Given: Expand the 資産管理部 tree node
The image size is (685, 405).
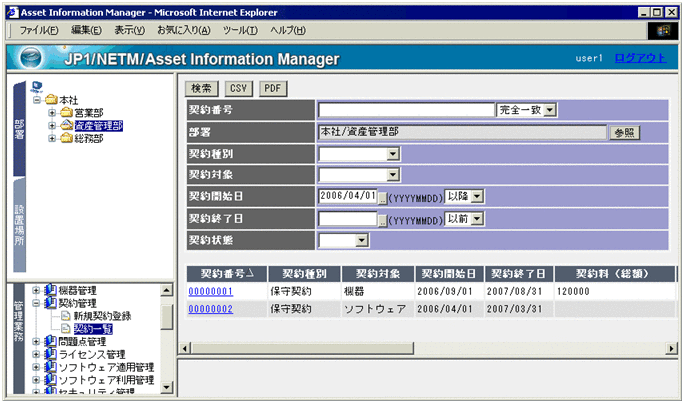Looking at the screenshot, I should pos(52,126).
